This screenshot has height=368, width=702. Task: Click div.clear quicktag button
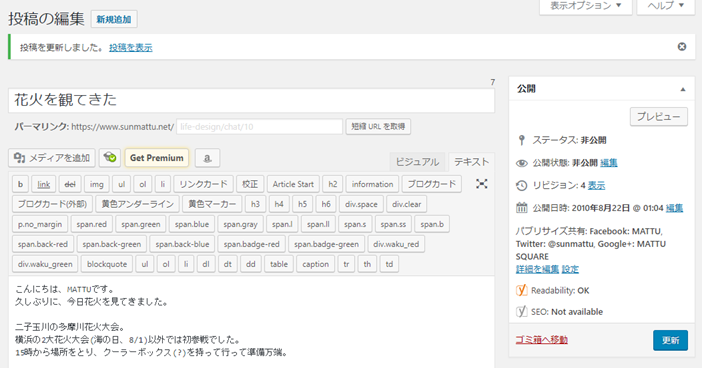[407, 204]
